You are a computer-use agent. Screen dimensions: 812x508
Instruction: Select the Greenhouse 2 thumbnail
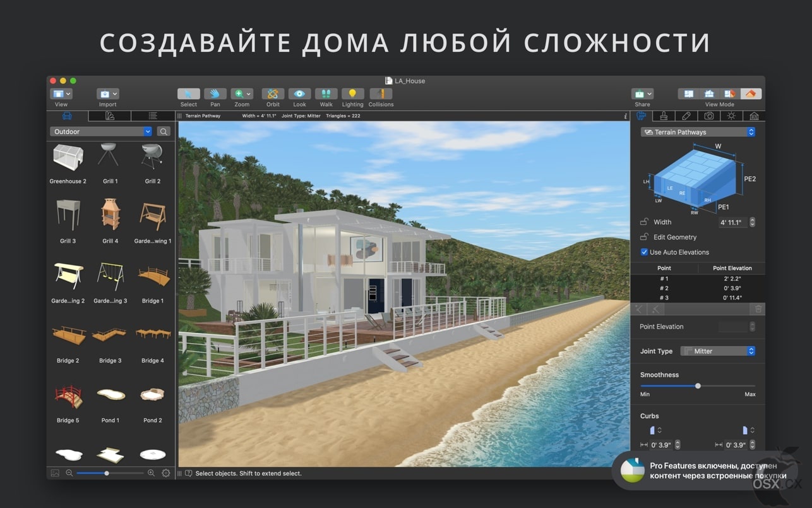(x=68, y=158)
